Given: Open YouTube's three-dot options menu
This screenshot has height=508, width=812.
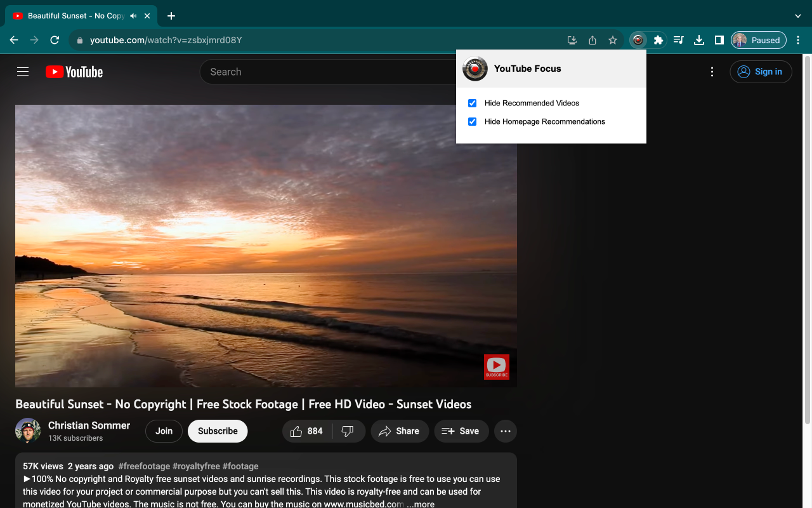Looking at the screenshot, I should pos(712,72).
